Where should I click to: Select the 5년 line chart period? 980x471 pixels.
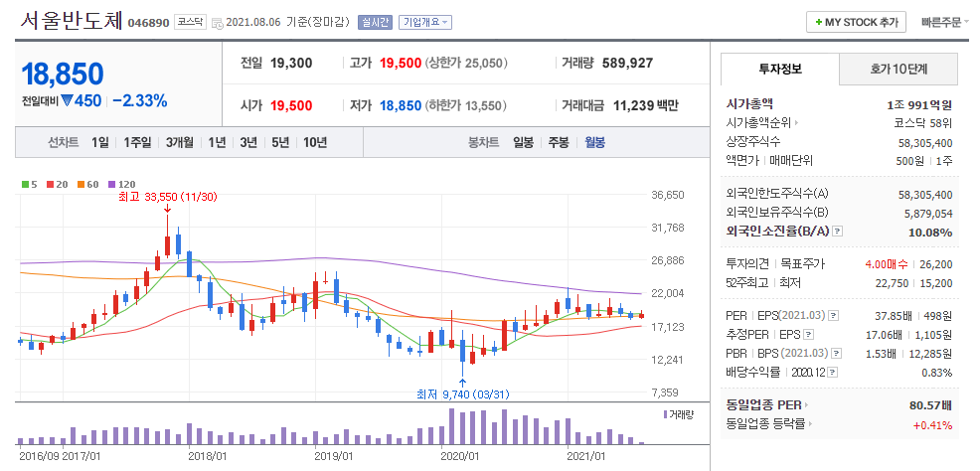tap(280, 142)
